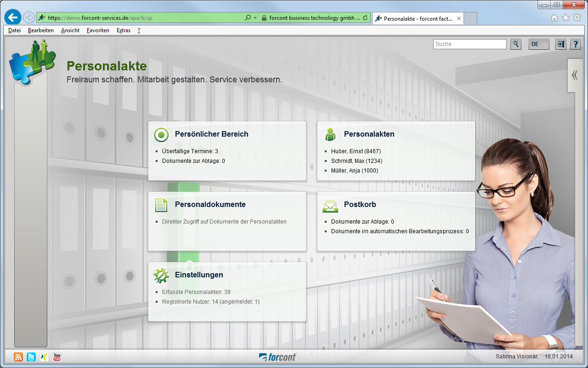Screen dimensions: 588x368
Task: Click the search magnifier button
Action: (x=516, y=44)
